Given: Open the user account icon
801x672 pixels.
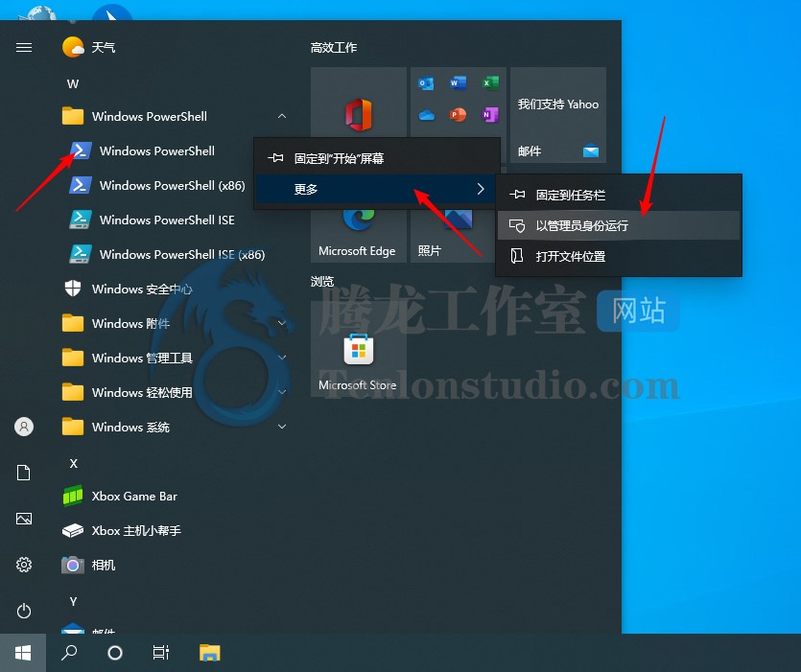Looking at the screenshot, I should coord(23,427).
